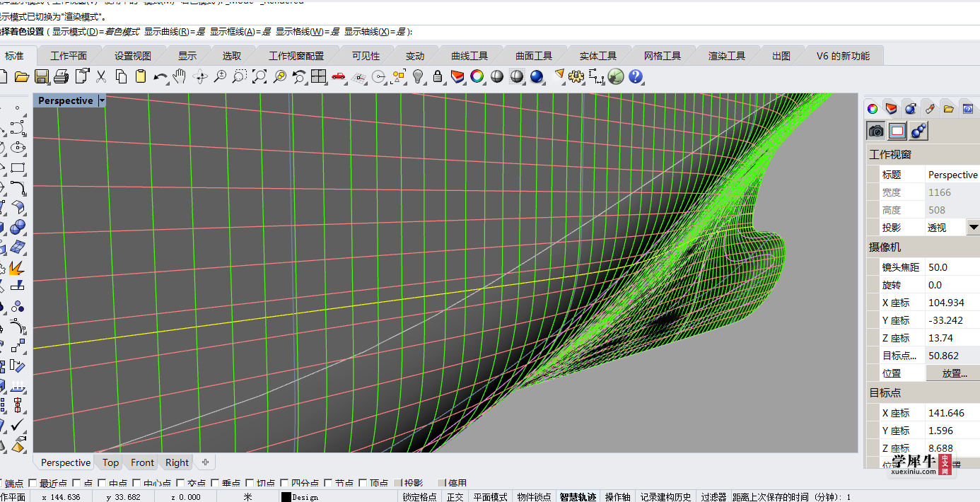This screenshot has width=980, height=502.
Task: Select Zoom Window magnifier tool
Action: pos(240,76)
